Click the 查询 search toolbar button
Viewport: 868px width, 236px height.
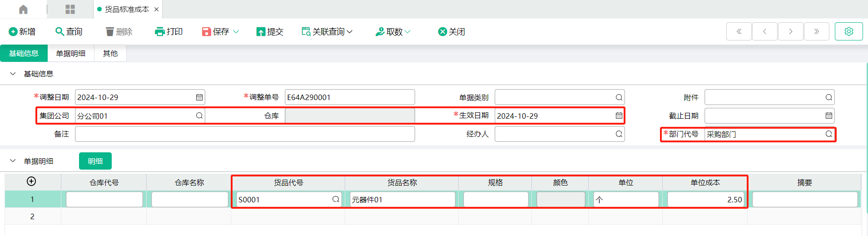click(69, 31)
